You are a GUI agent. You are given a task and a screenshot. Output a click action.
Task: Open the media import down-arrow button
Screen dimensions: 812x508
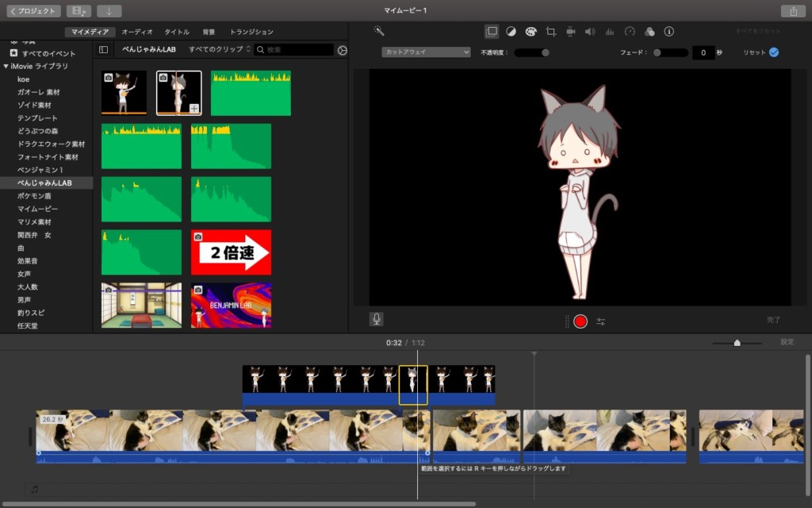click(x=109, y=11)
